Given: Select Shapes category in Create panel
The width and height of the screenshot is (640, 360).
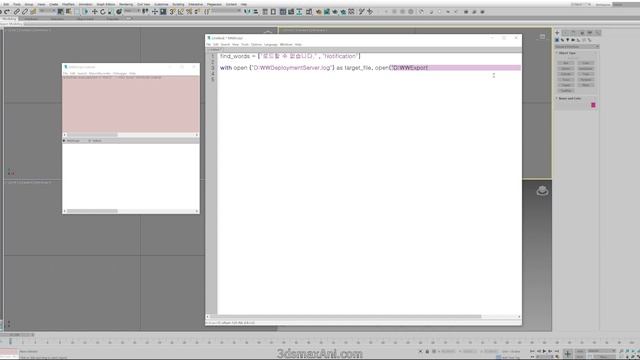Looking at the screenshot, I should [562, 40].
